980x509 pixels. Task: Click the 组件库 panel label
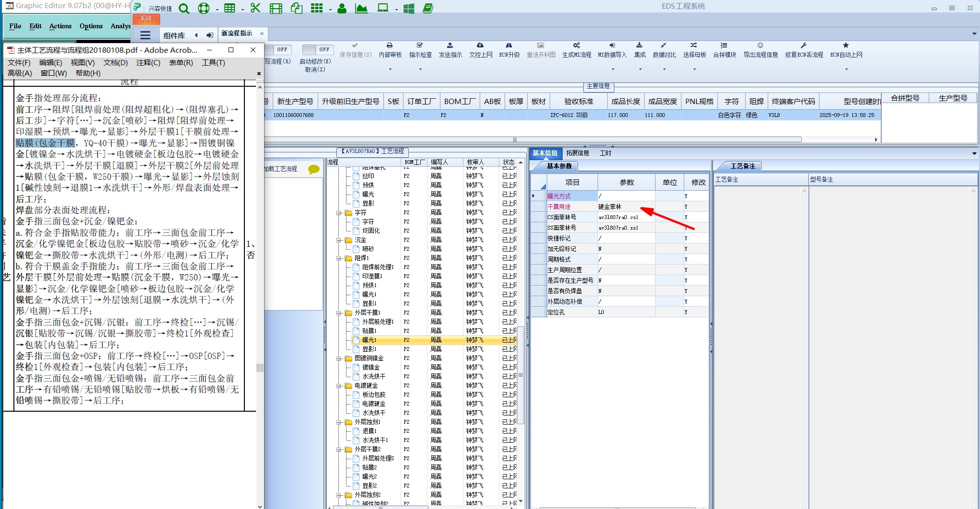click(x=174, y=35)
